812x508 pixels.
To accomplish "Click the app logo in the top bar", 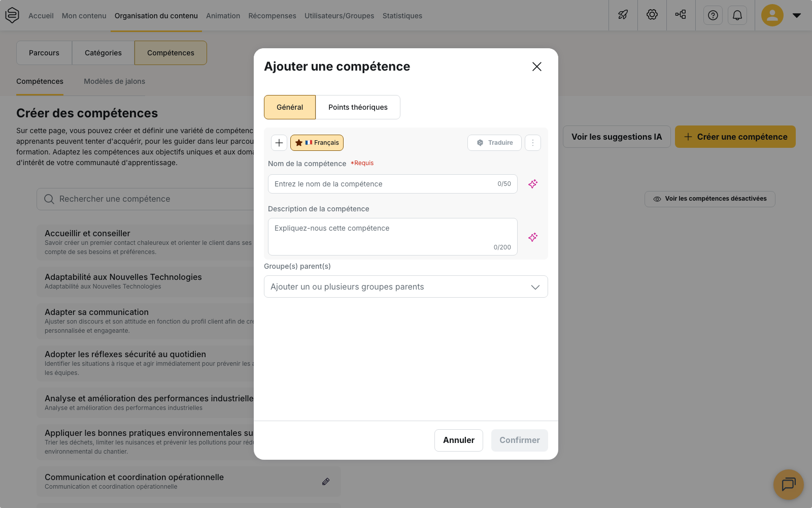I will [12, 15].
